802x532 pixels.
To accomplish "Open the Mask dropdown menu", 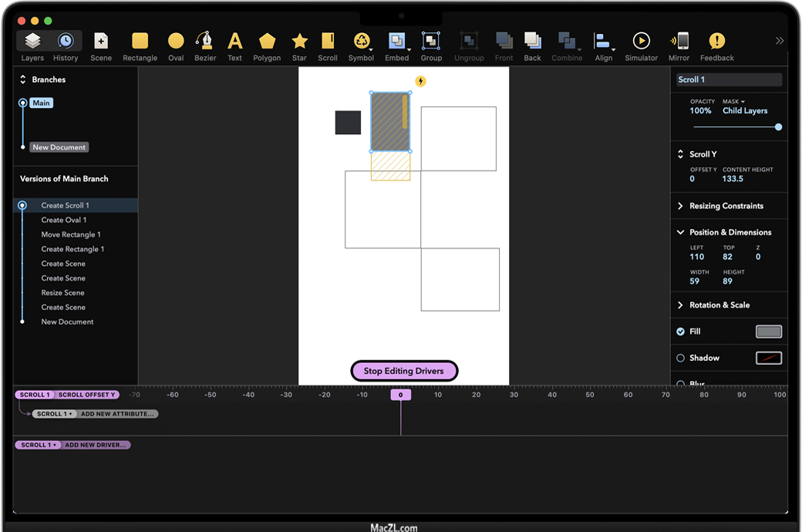I will [733, 102].
